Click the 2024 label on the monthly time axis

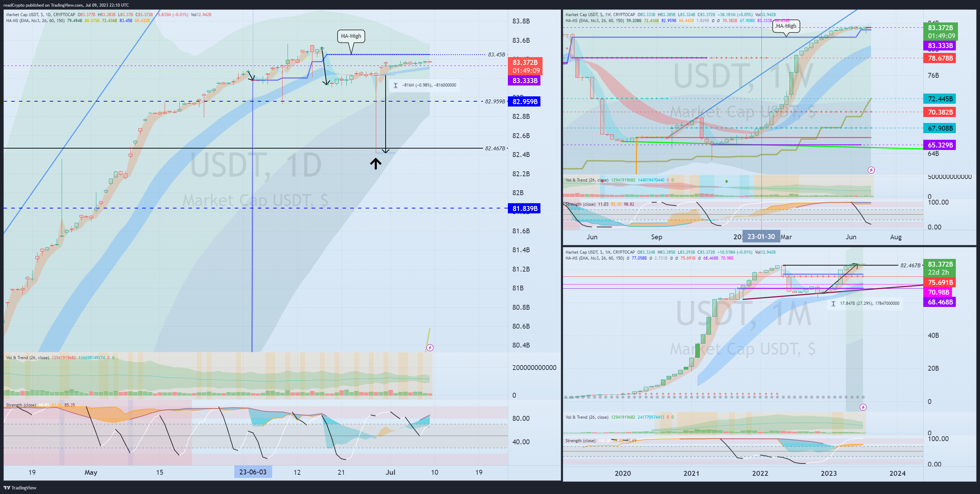click(x=897, y=473)
